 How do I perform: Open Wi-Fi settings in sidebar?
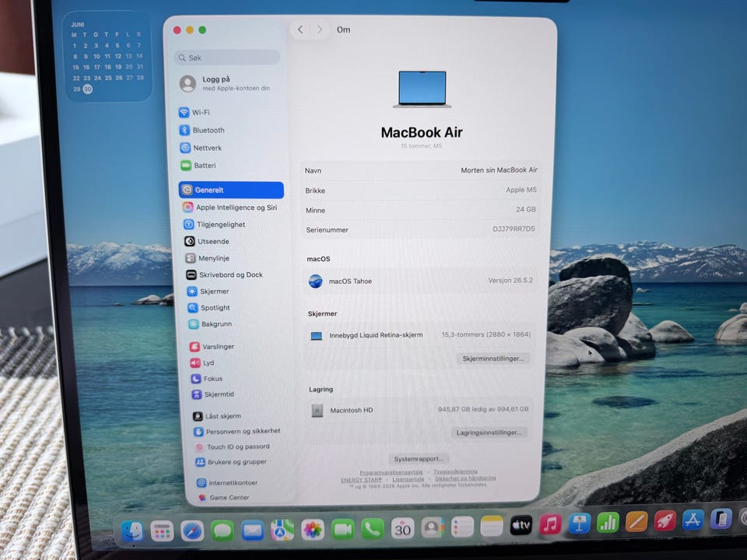195,112
